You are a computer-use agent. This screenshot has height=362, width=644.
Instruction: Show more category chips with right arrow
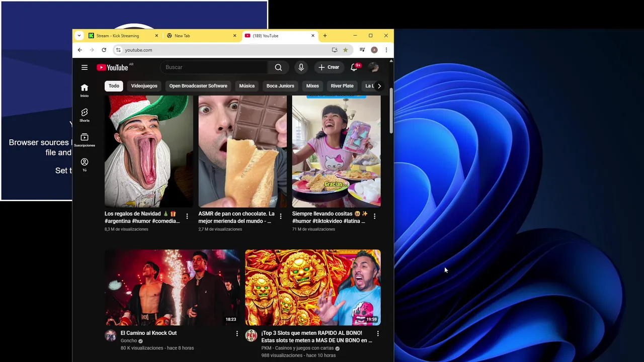point(379,86)
